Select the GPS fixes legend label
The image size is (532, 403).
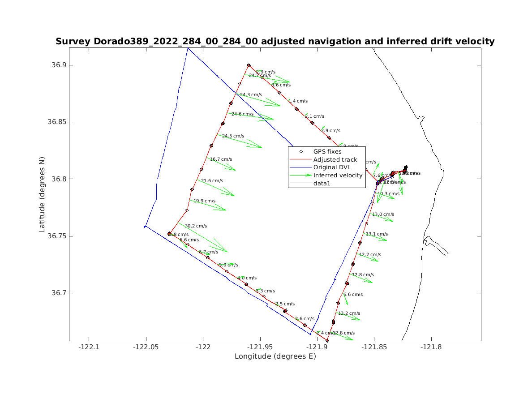(327, 152)
